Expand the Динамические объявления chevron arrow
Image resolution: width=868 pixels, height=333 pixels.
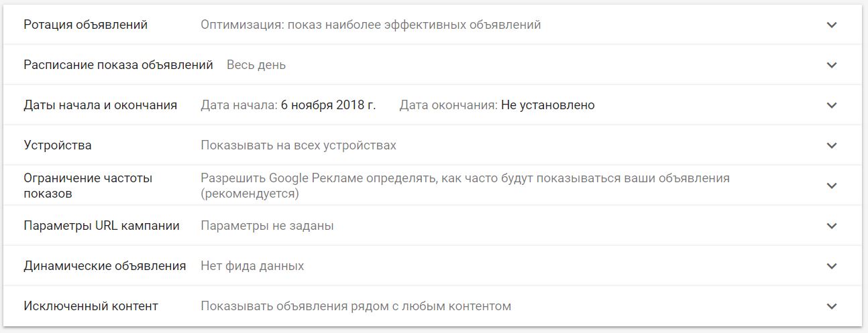click(x=832, y=266)
